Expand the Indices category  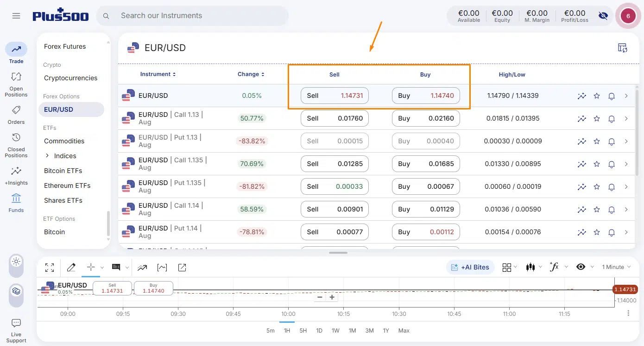coord(47,156)
